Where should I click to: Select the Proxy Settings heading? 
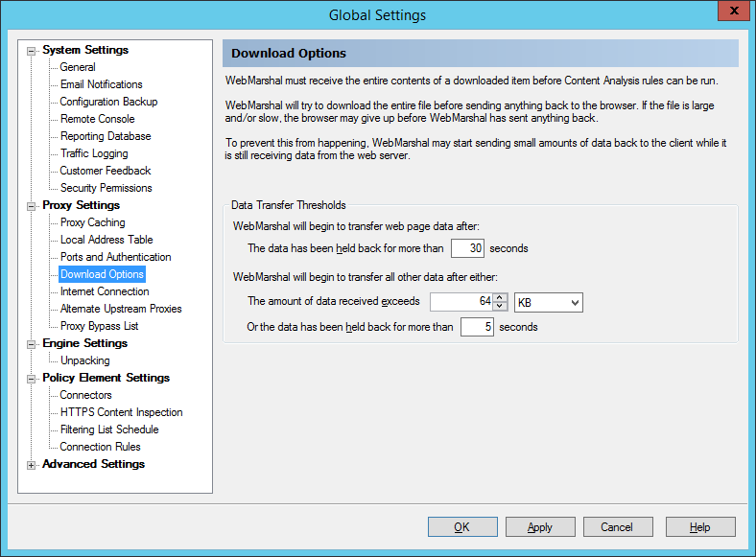point(81,205)
